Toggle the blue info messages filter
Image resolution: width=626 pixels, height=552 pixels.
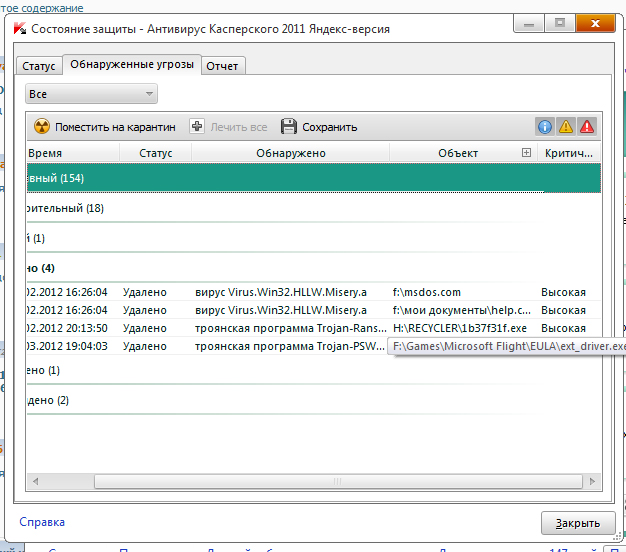545,127
